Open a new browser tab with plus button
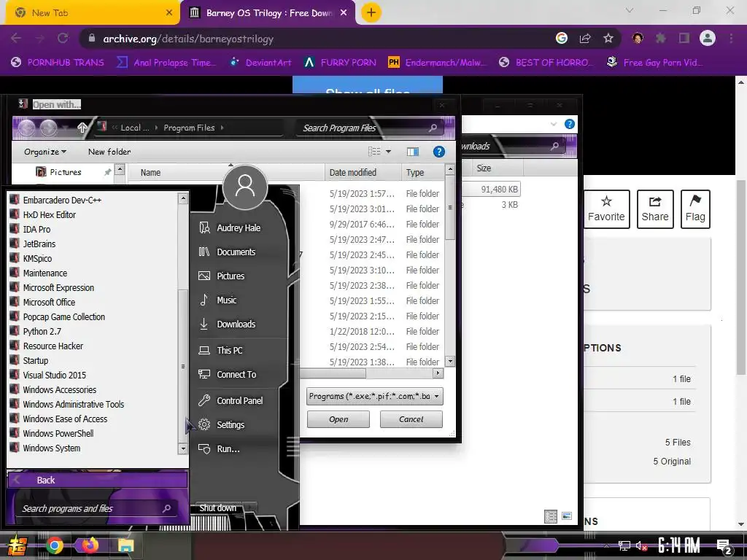The height and width of the screenshot is (560, 747). pos(371,12)
